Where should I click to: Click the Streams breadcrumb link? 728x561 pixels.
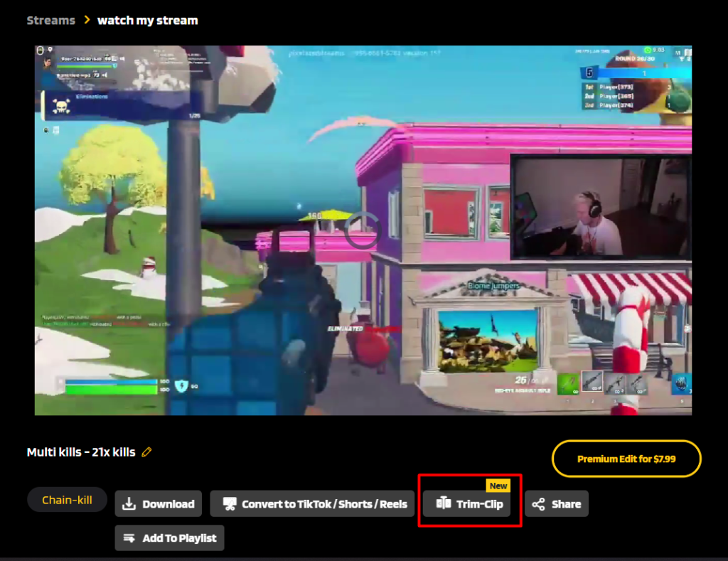point(50,21)
